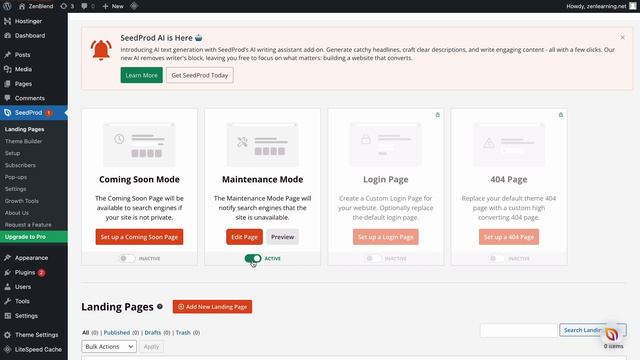This screenshot has width=640, height=360.
Task: Click Upgrade to Pro in sidebar
Action: tap(33, 237)
